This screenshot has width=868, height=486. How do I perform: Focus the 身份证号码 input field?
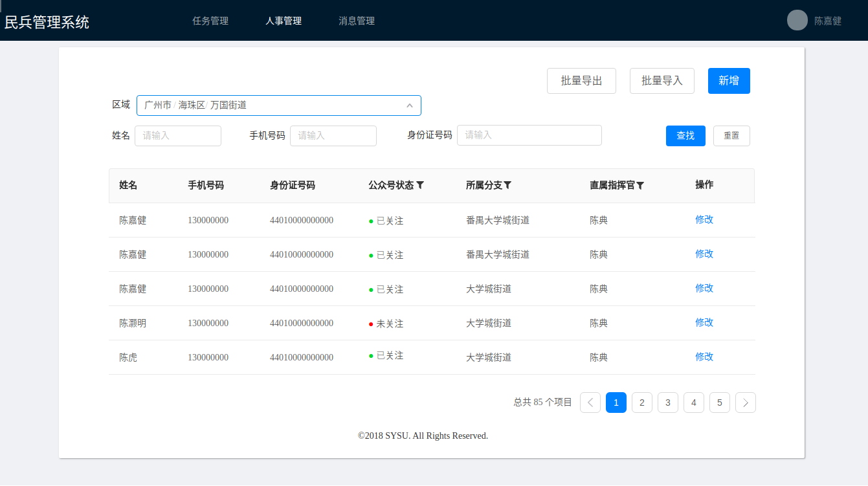(529, 135)
